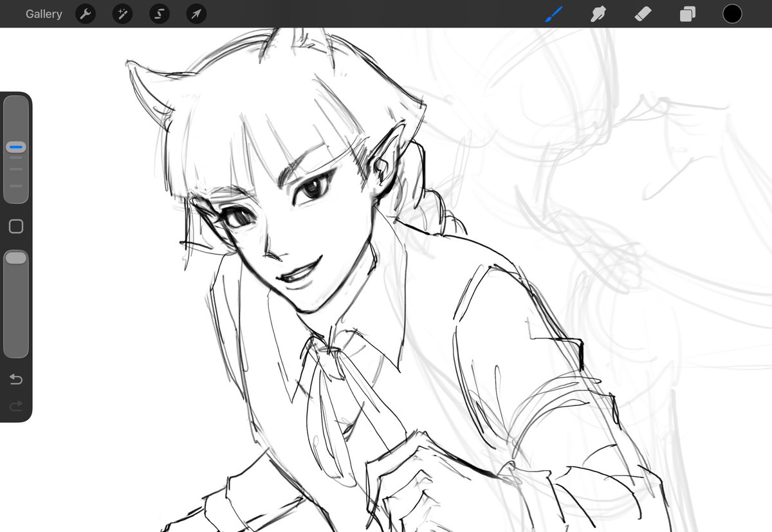
Task: Open the black color picker circle
Action: pyautogui.click(x=732, y=14)
